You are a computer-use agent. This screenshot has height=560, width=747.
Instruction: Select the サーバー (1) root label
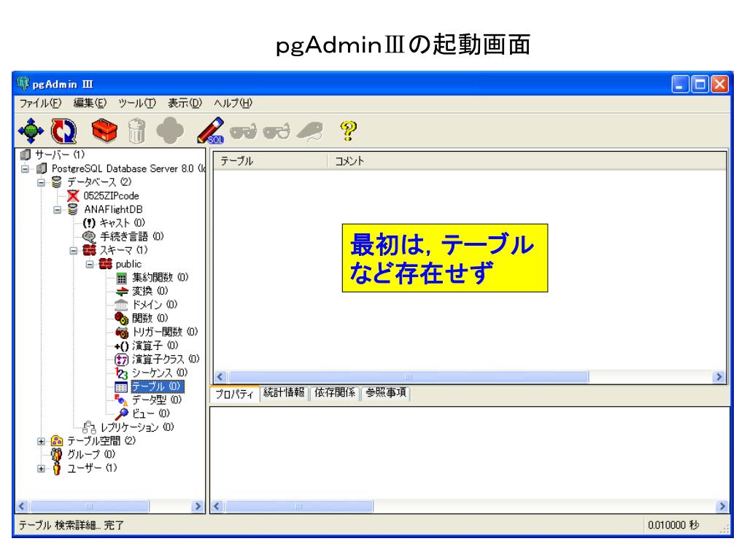tap(60, 155)
